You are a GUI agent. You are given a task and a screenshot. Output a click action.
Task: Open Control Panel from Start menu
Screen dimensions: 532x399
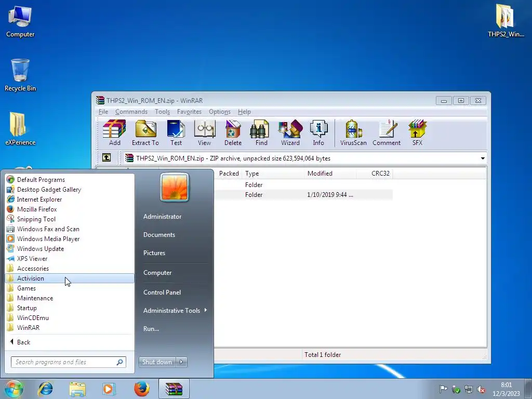pos(175,292)
